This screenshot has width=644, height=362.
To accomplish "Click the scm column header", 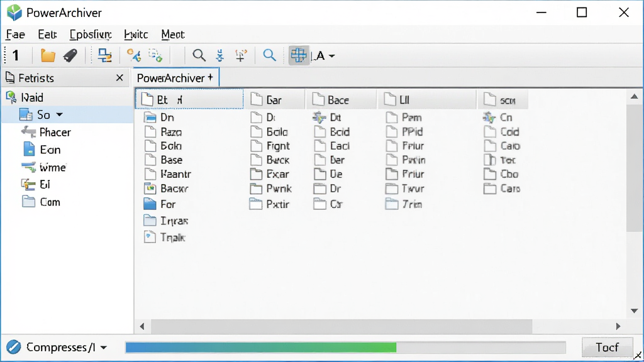I will coord(502,100).
